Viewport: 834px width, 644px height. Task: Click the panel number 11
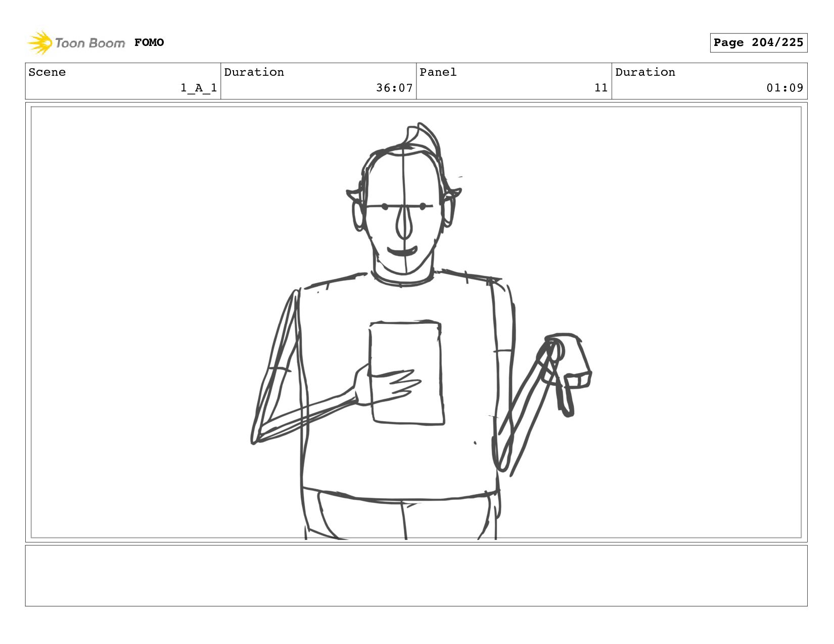(601, 88)
